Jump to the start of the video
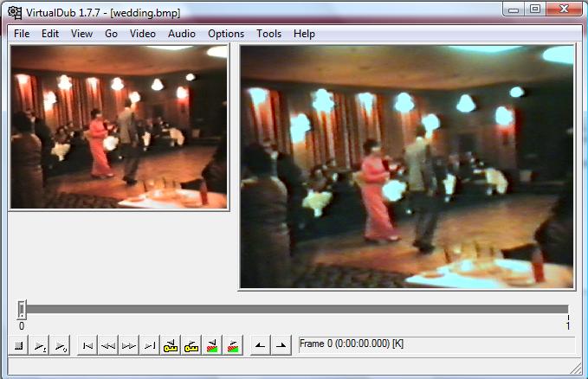Viewport: 588px width, 379px height. pyautogui.click(x=87, y=345)
